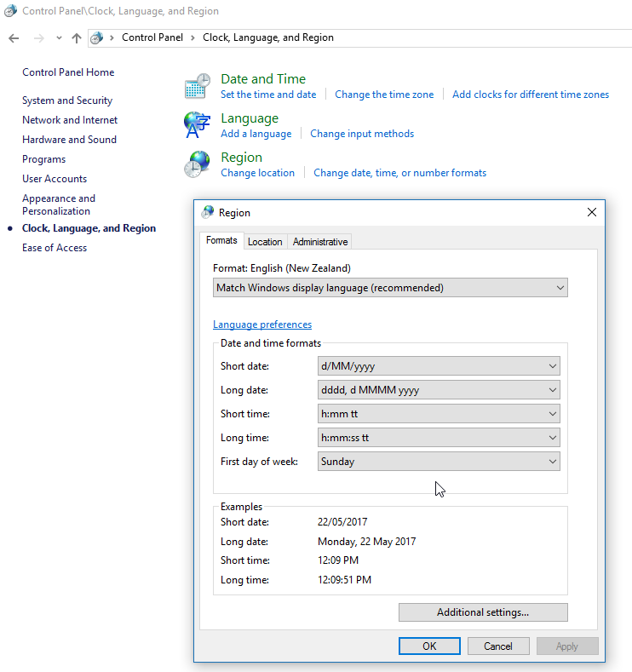Click the address bar Control Panel icon
This screenshot has height=672, width=632.
coord(97,38)
